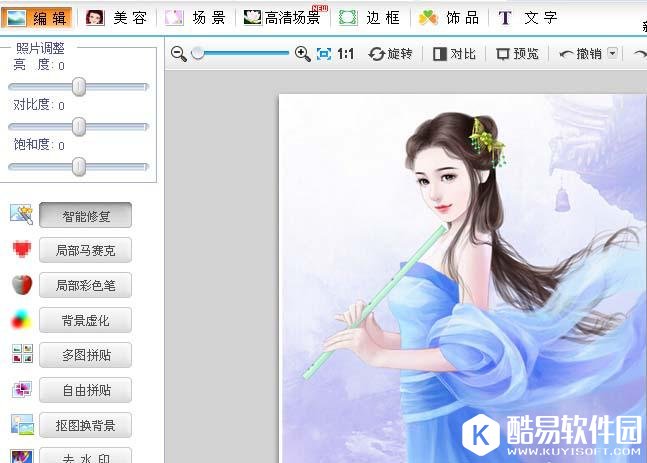This screenshot has height=463, width=647.
Task: Open the 撤销 undo dropdown arrow
Action: (x=612, y=54)
